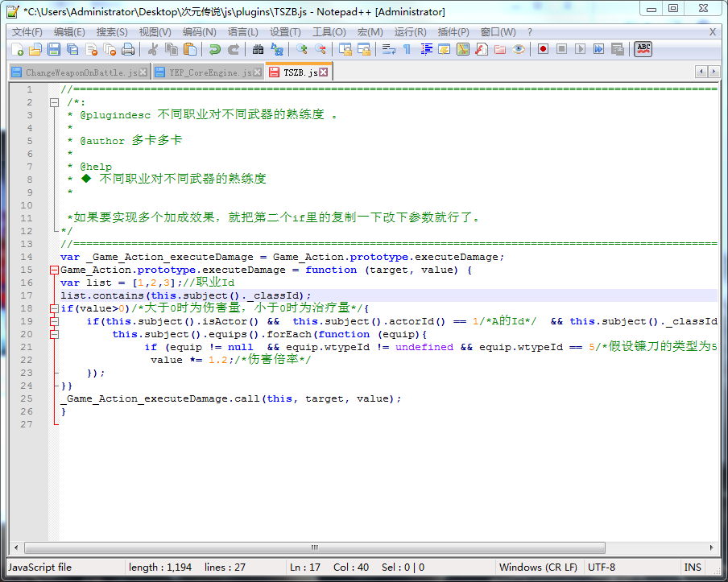The height and width of the screenshot is (582, 728).
Task: Run macro multiple times icon
Action: click(x=599, y=49)
